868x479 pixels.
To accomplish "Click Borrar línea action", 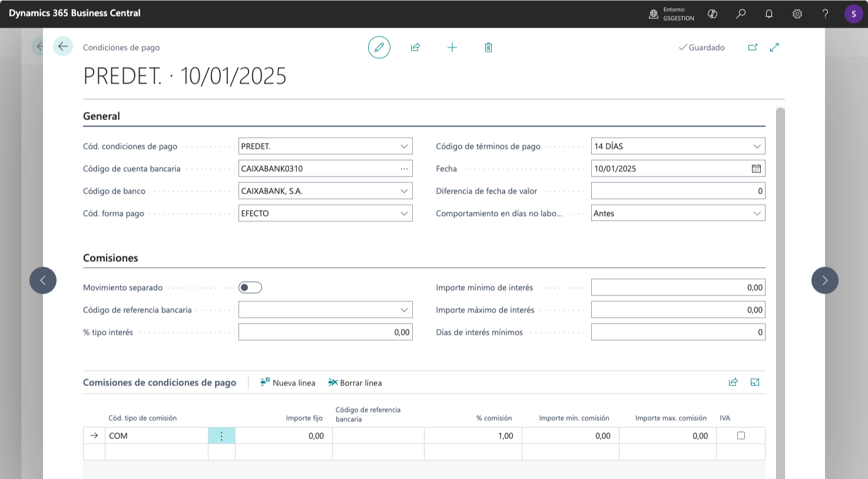I will point(355,383).
